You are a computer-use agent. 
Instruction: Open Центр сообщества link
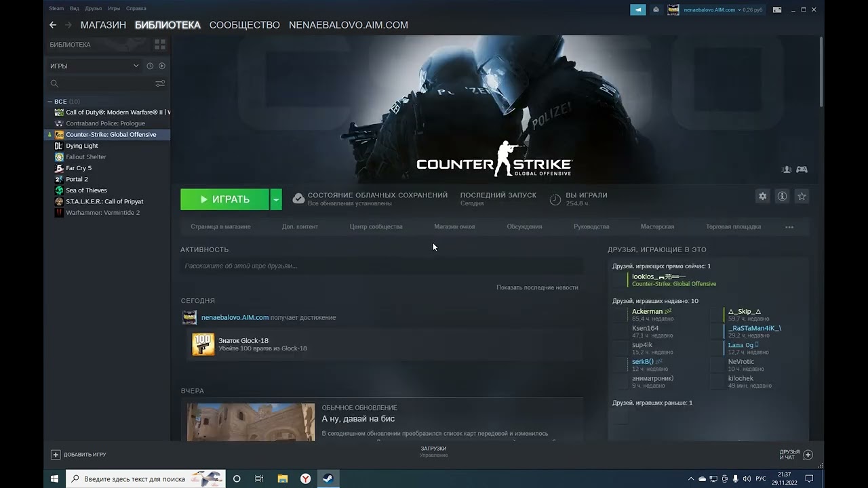coord(376,226)
